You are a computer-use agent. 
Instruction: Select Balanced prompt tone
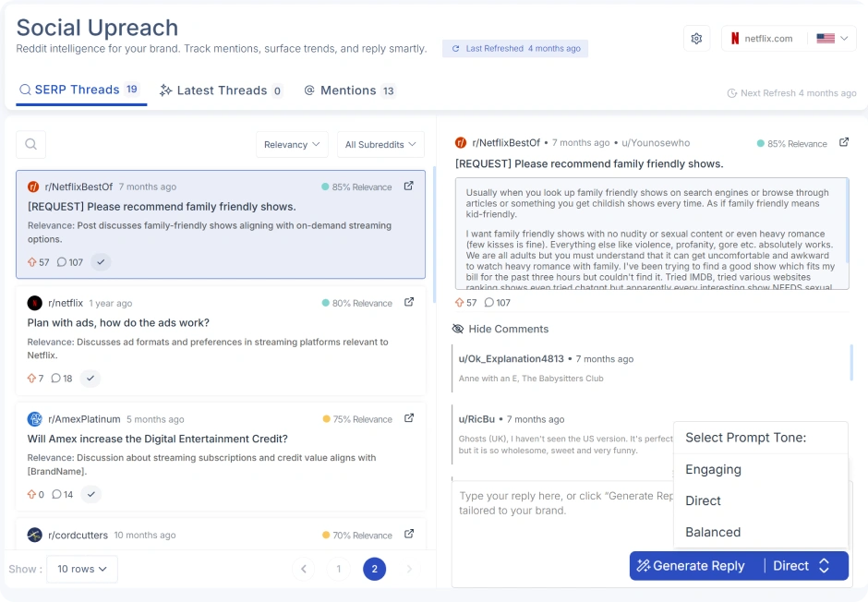(x=761, y=532)
